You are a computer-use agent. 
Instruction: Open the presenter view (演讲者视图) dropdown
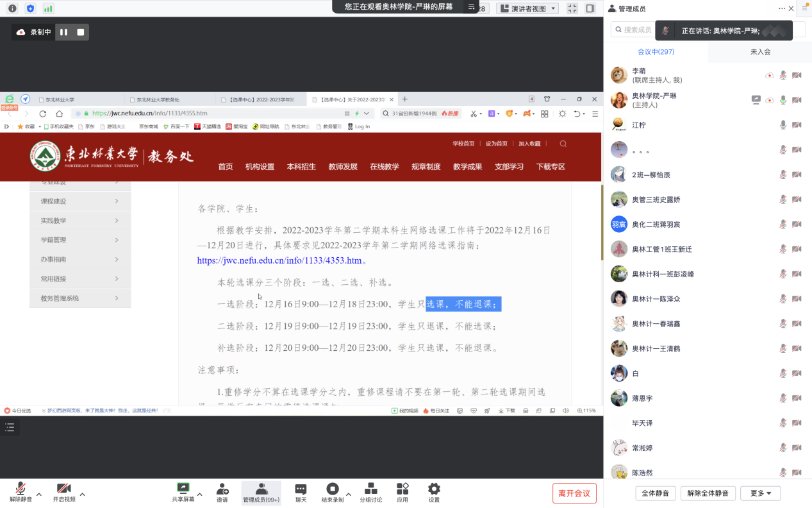point(528,8)
